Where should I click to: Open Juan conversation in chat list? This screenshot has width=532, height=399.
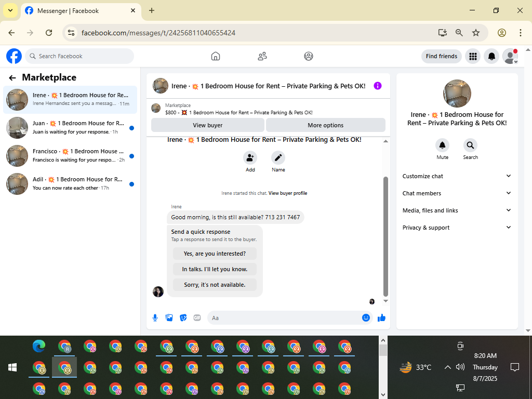click(70, 128)
